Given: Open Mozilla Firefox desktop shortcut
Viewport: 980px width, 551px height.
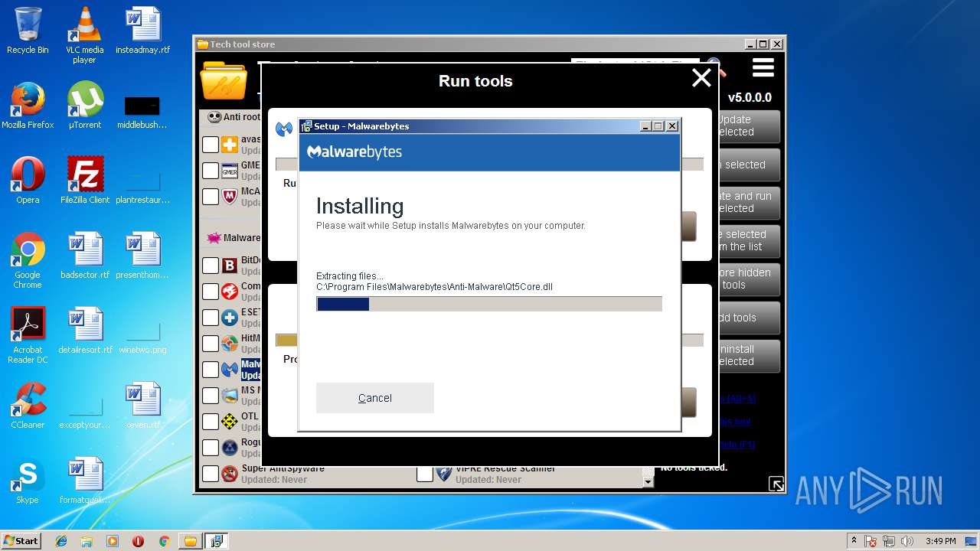Looking at the screenshot, I should [x=28, y=106].
